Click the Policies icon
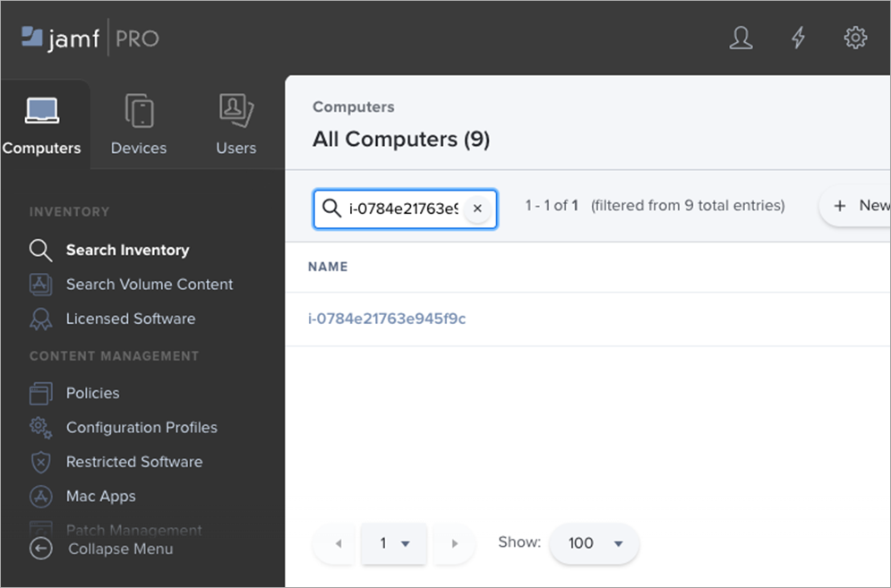 [41, 393]
